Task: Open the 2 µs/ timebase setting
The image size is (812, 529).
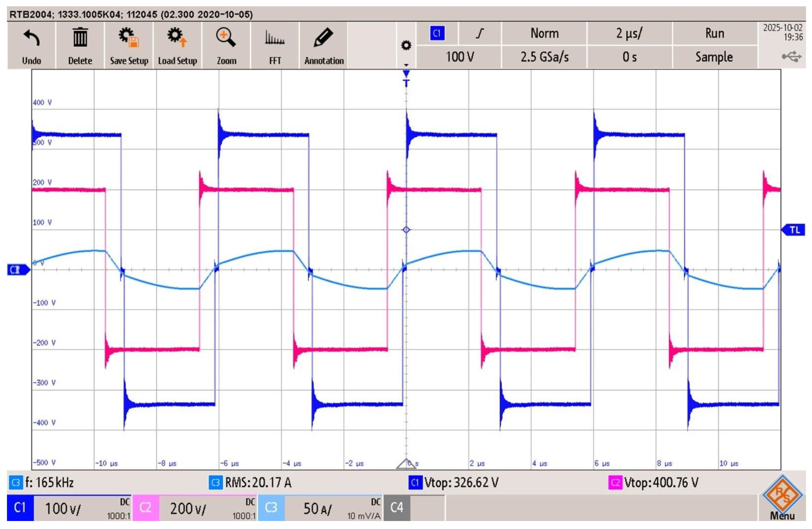Action: 629,34
